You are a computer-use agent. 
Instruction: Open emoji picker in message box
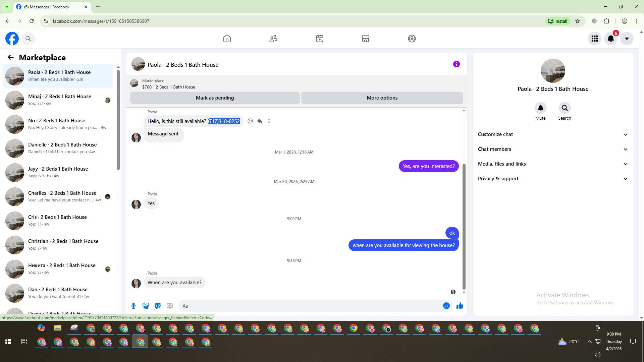coord(446,306)
